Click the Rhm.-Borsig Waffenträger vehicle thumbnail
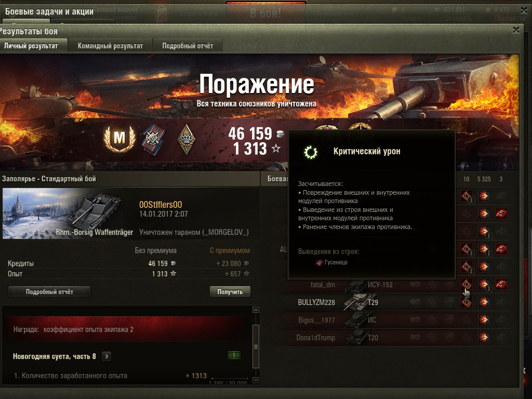This screenshot has width=532, height=399. tap(68, 214)
